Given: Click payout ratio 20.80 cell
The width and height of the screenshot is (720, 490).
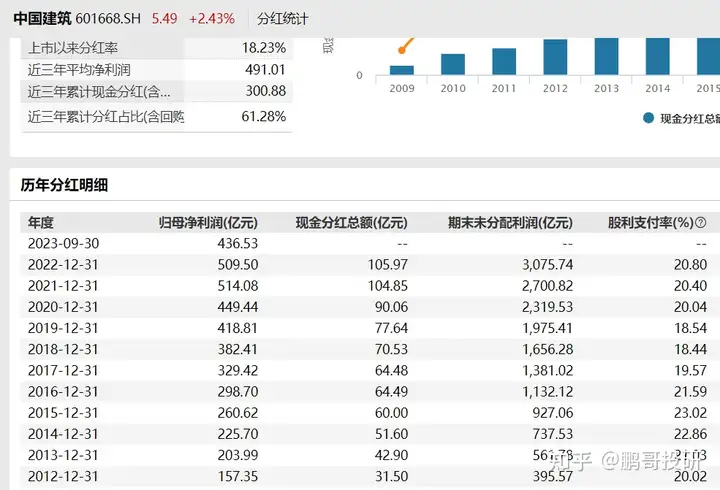Looking at the screenshot, I should [x=690, y=265].
